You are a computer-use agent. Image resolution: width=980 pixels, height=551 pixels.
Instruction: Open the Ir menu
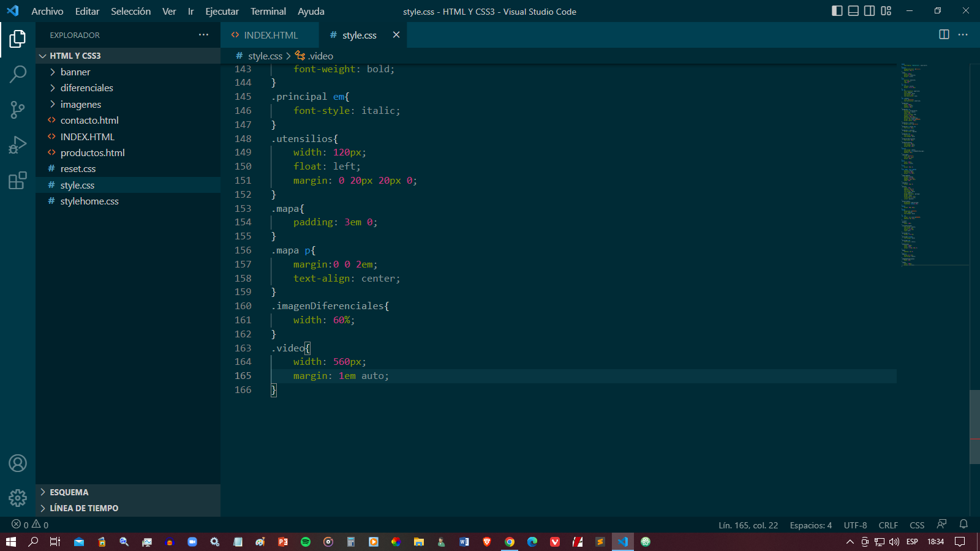point(190,11)
